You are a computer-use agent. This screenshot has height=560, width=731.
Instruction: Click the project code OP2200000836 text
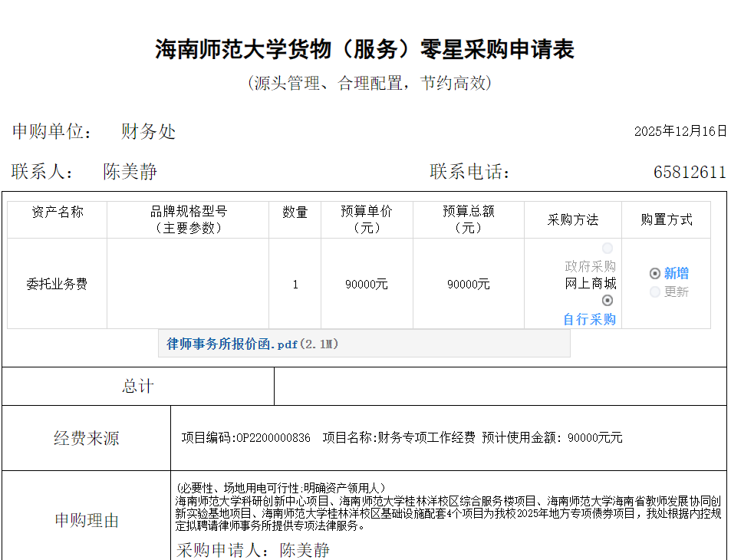pos(273,438)
